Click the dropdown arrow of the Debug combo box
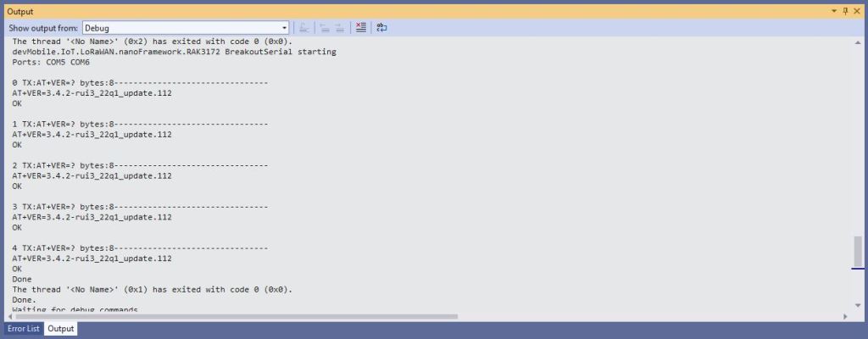The image size is (868, 339). 284,28
